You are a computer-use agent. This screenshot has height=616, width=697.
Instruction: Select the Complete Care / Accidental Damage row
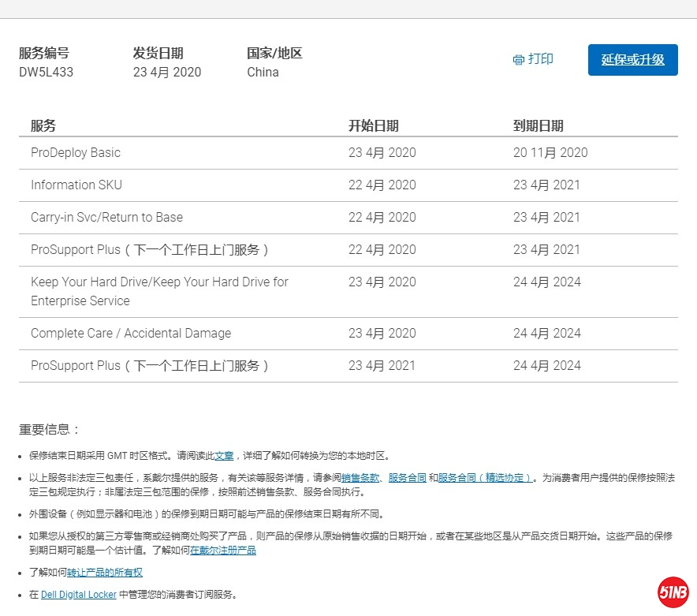point(131,334)
